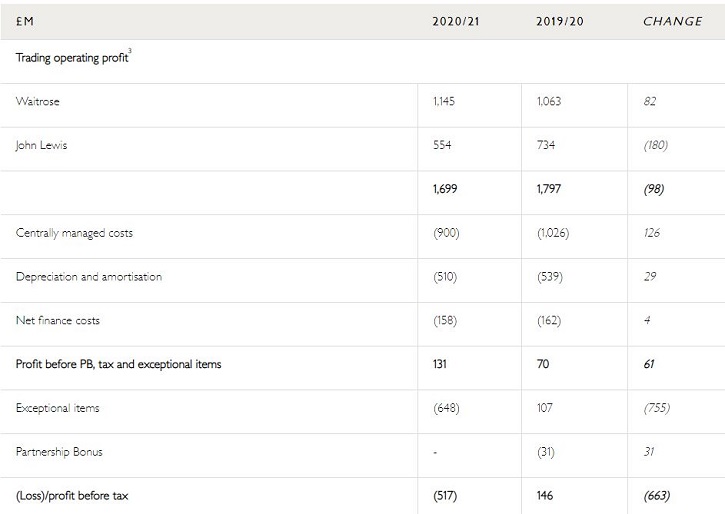Screen dimensions: 725x514
Task: Click the Trading operating profit heading
Action: 73,57
